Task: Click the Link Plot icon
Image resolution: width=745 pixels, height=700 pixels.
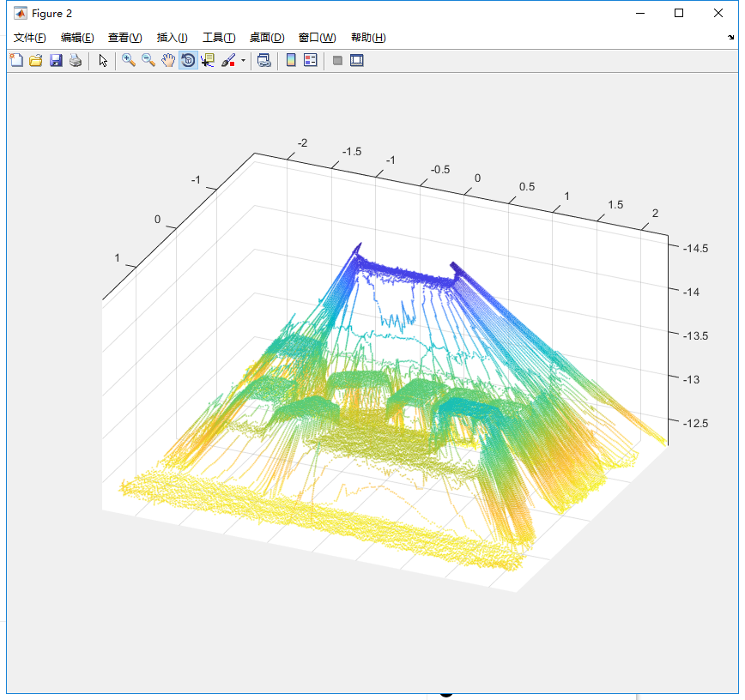Action: coord(264,60)
